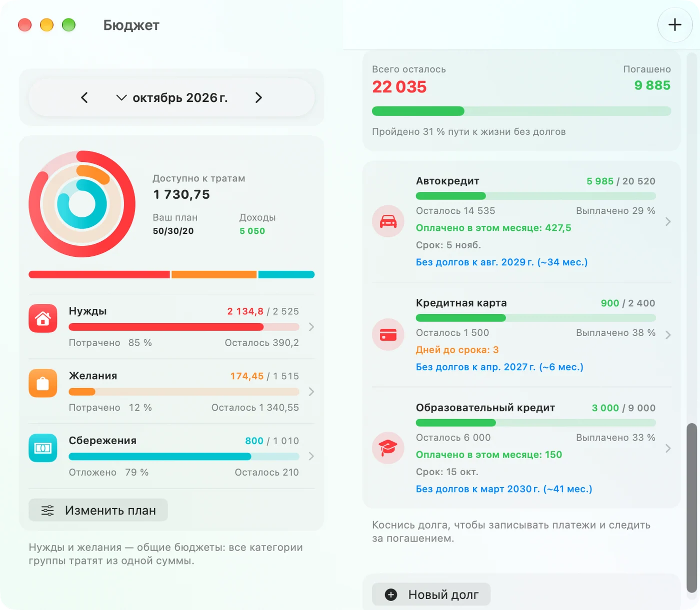
Task: Open Автокредит details via its chevron
Action: tap(668, 221)
